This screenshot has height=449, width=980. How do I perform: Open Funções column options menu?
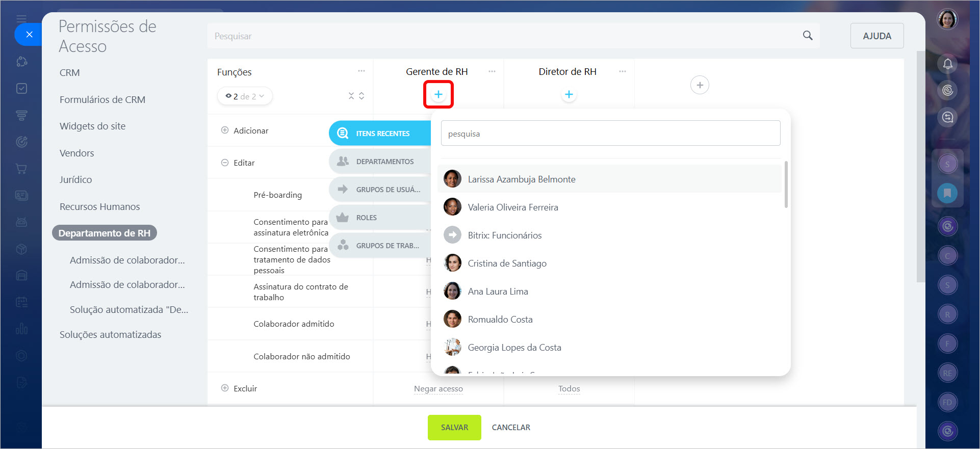(361, 71)
